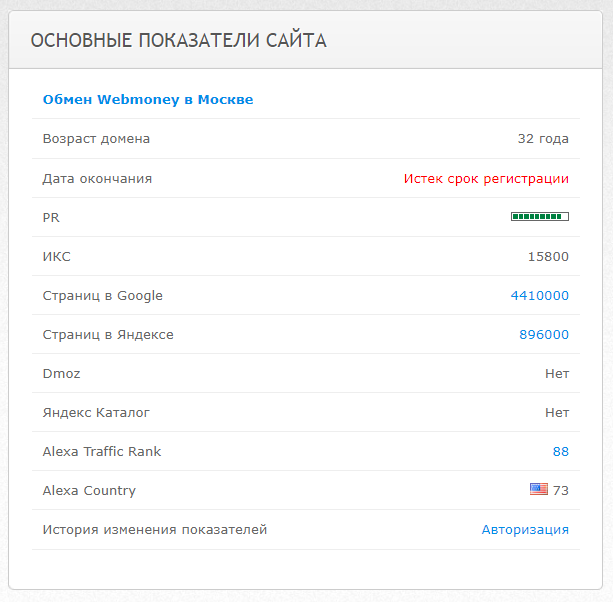Screen dimensions: 613x602
Task: Select the Dmoz label
Action: [61, 374]
